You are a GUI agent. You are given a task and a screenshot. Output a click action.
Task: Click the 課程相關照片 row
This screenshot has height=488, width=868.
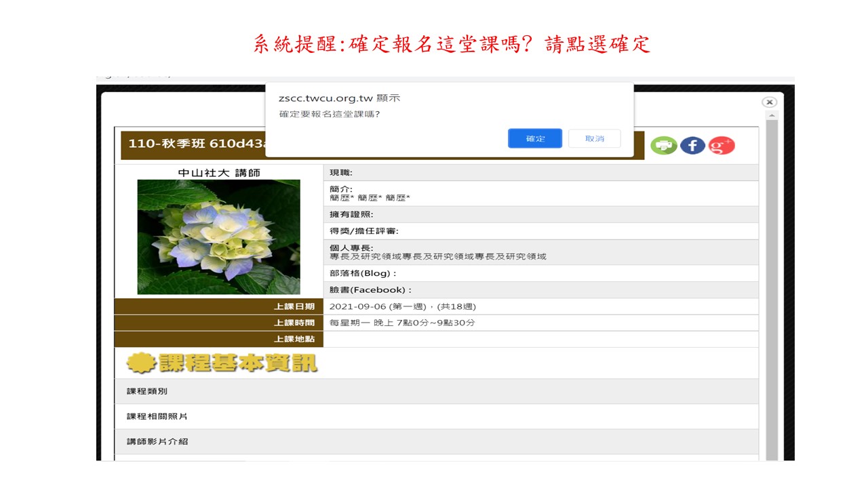pyautogui.click(x=437, y=416)
